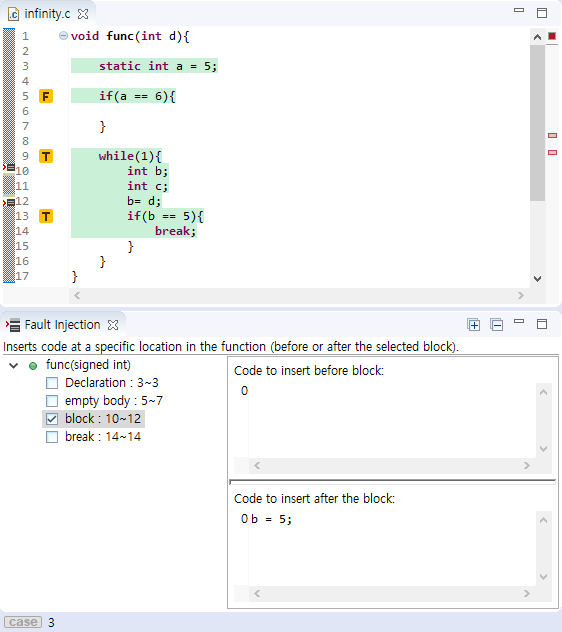
Task: Maximize the editor pane
Action: [542, 13]
